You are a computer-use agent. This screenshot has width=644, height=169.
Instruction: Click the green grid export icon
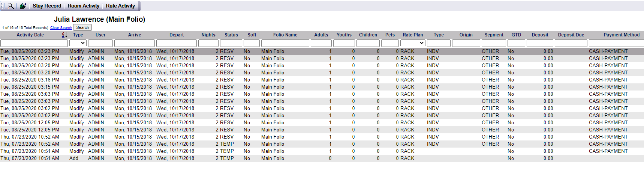(x=23, y=6)
